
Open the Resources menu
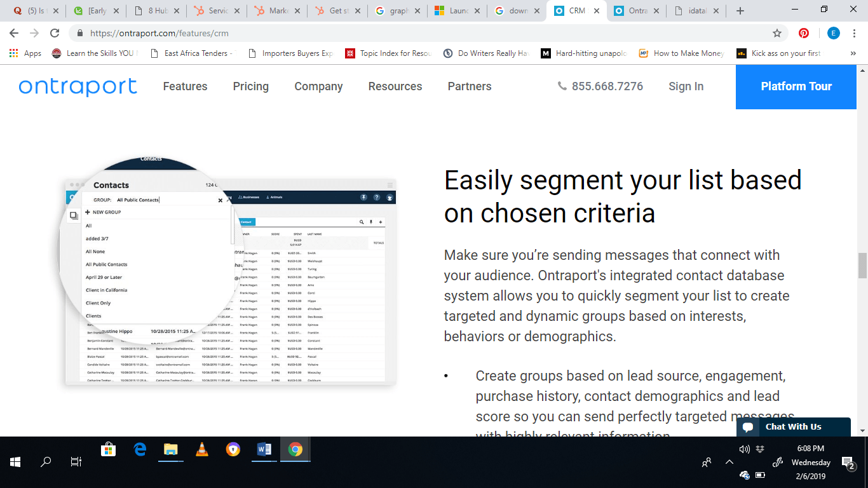pyautogui.click(x=395, y=86)
